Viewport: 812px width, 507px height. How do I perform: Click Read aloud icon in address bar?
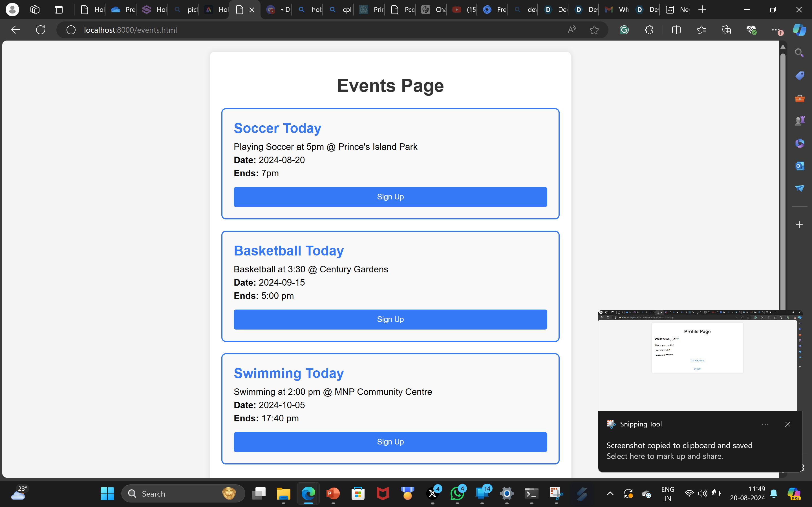[572, 30]
